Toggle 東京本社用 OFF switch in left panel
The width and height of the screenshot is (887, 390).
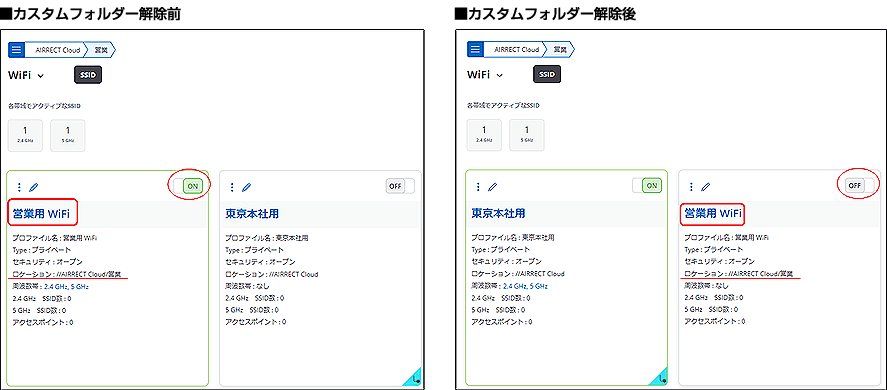click(400, 186)
